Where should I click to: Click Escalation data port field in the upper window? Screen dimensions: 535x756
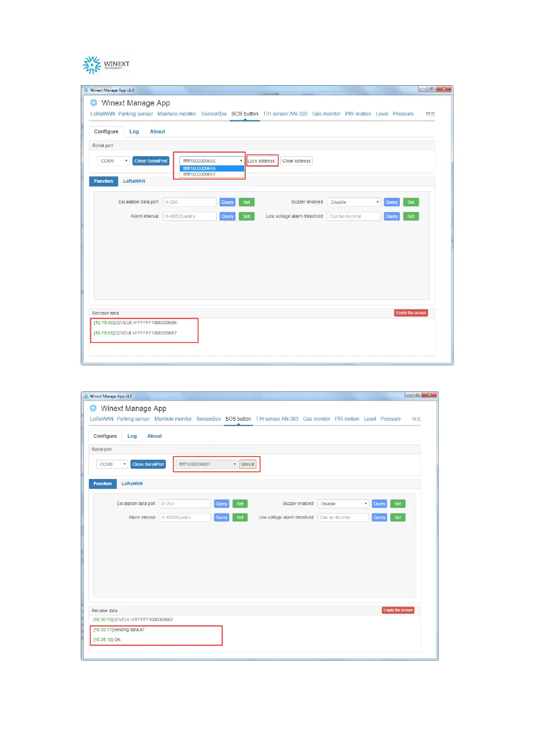pyautogui.click(x=190, y=202)
